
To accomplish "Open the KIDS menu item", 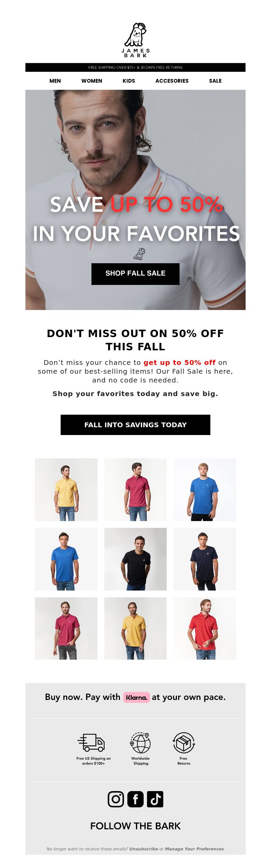I will pos(129,81).
